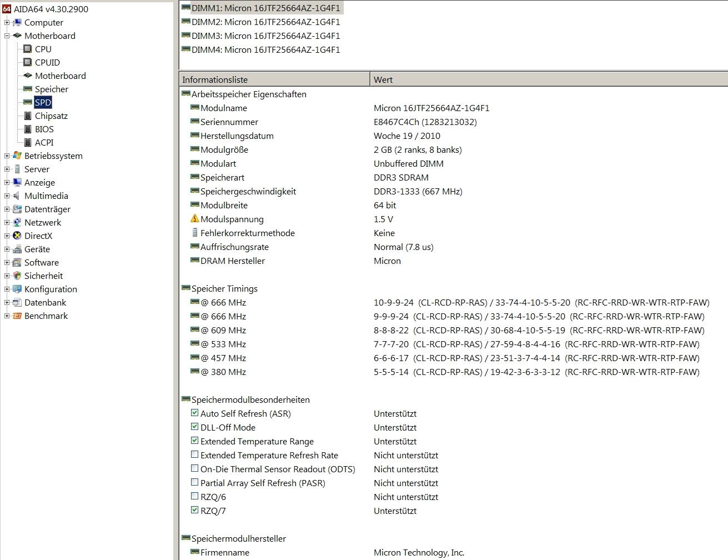Collapse the Motherboard tree node
Viewport: 728px width, 560px height.
pos(7,36)
